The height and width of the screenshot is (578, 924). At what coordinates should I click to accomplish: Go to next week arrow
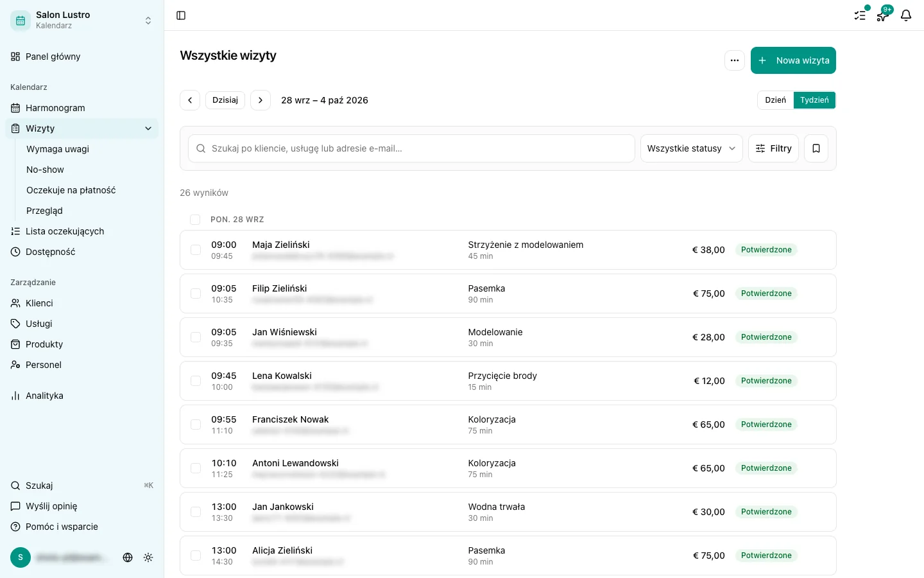coord(261,100)
